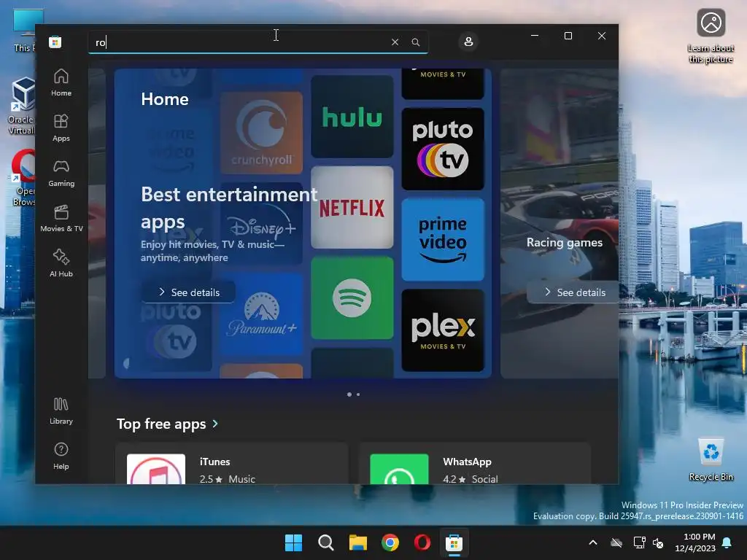Click the Paramount+ app tile
Image resolution: width=747 pixels, height=560 pixels.
[262, 314]
